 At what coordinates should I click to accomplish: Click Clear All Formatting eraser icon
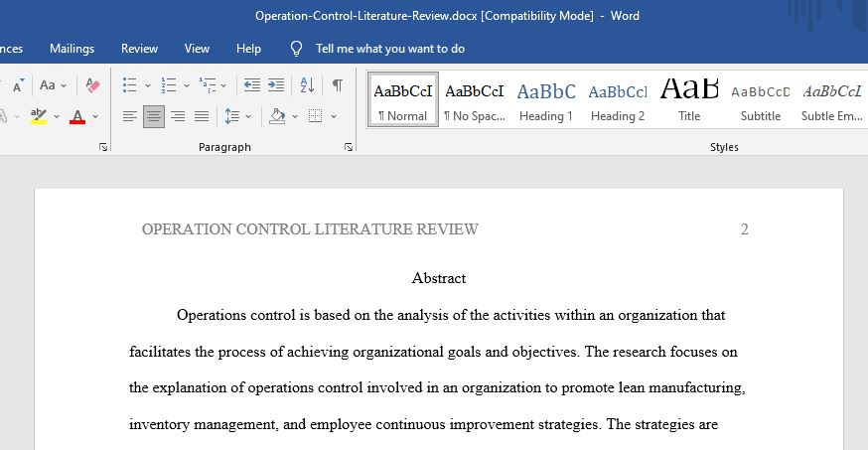(92, 85)
